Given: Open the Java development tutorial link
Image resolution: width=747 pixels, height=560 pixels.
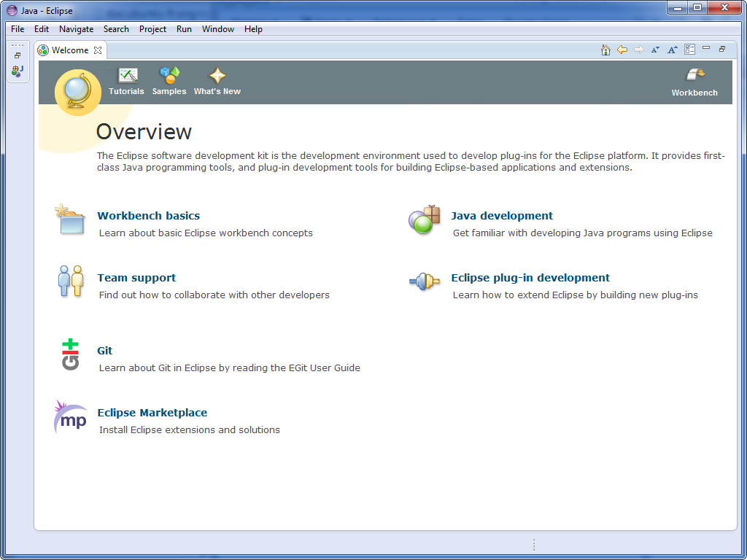Looking at the screenshot, I should 502,216.
